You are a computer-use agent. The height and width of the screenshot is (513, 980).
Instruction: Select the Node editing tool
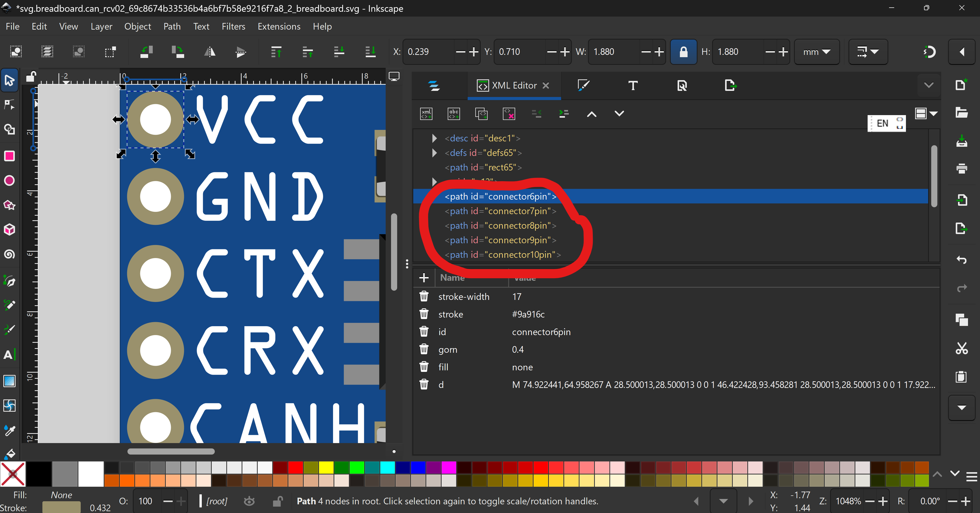pos(9,105)
